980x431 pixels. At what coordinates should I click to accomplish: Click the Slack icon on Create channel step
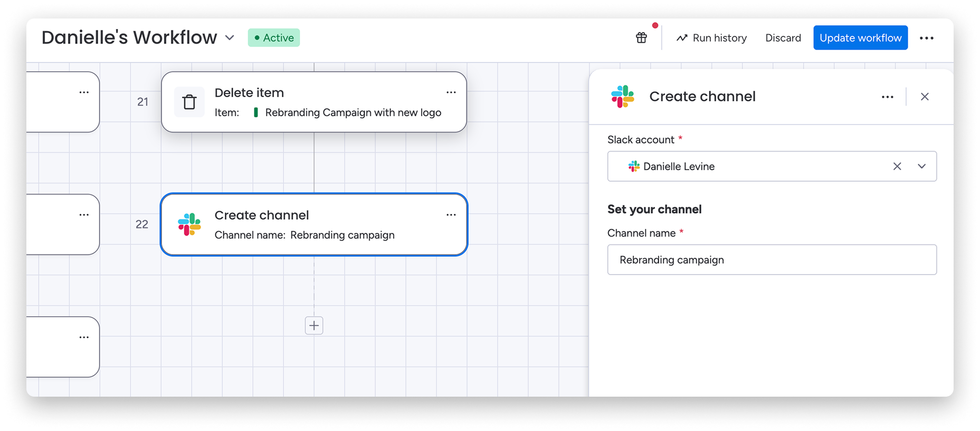tap(189, 224)
